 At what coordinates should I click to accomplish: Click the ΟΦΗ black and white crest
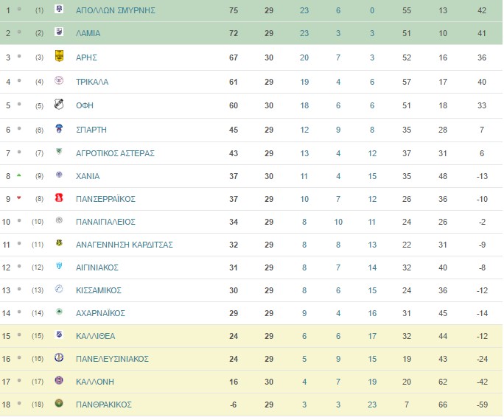click(59, 104)
